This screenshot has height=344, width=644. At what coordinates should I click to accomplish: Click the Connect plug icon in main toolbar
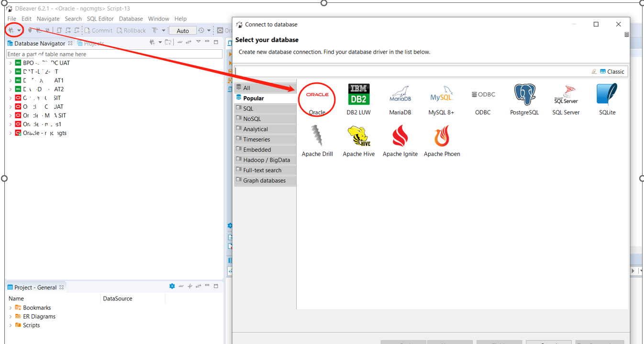30,30
